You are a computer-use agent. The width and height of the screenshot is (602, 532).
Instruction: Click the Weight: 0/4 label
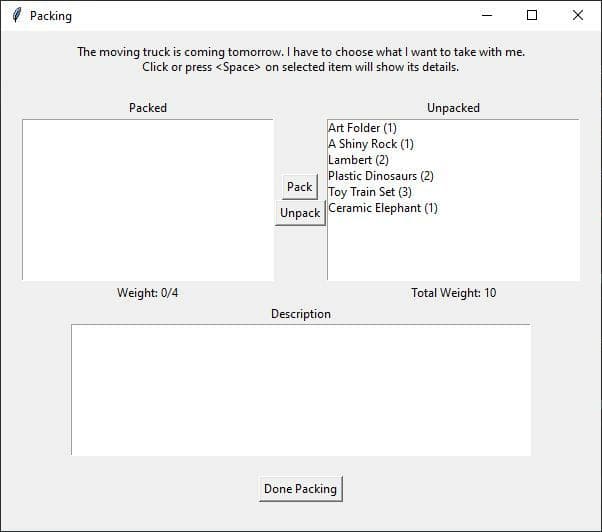[x=147, y=293]
